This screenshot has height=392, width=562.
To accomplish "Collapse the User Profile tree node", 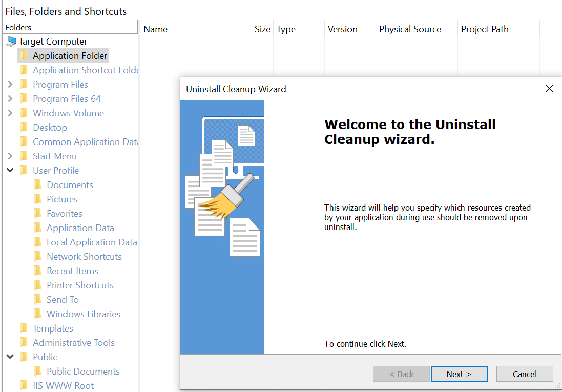I will (10, 171).
